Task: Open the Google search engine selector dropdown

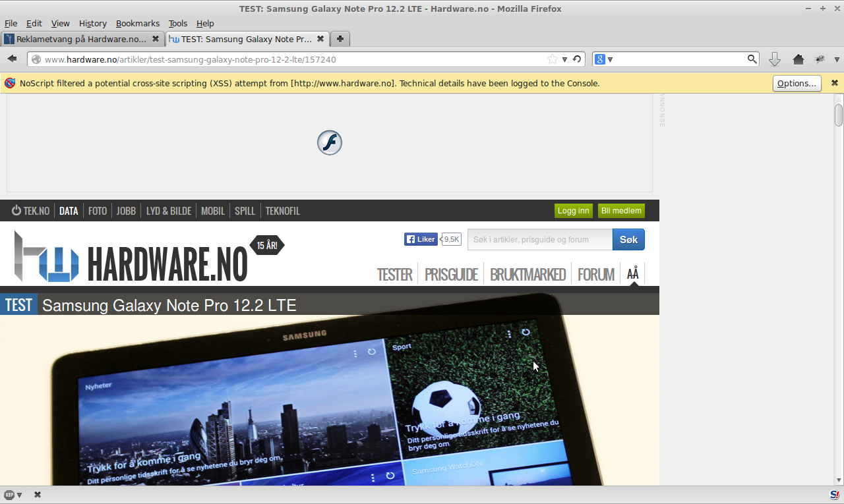Action: pos(610,59)
